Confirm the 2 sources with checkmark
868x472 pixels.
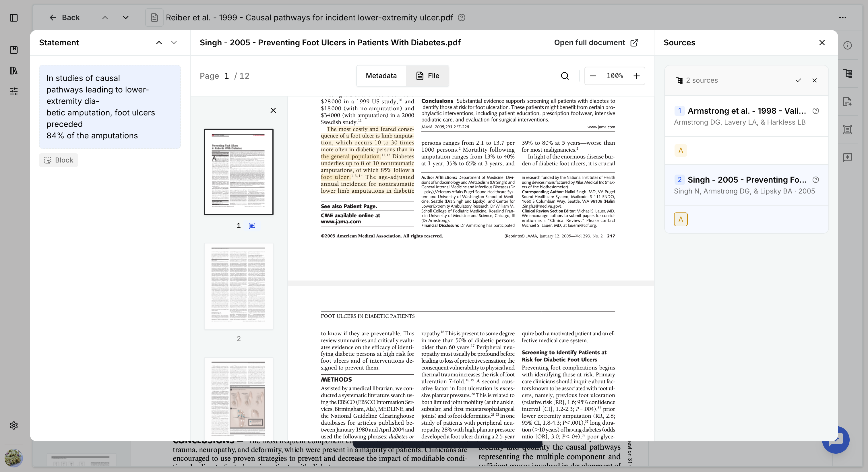[798, 80]
